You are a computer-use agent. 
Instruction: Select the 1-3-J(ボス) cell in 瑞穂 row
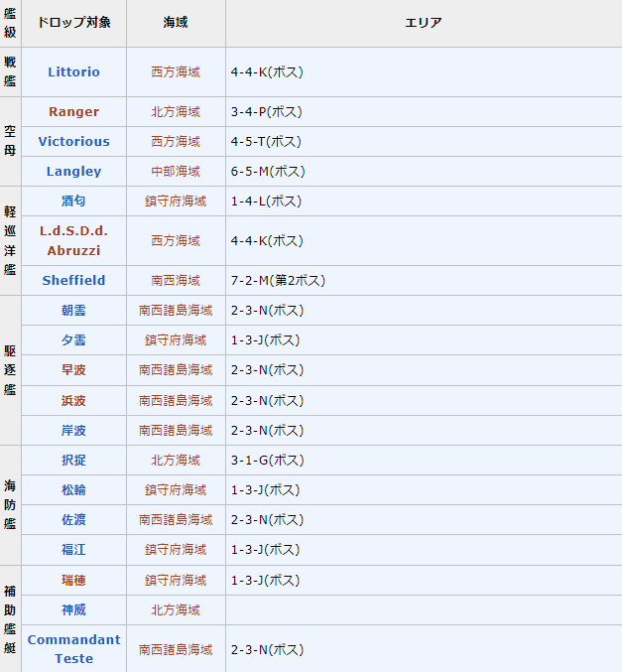coord(424,581)
